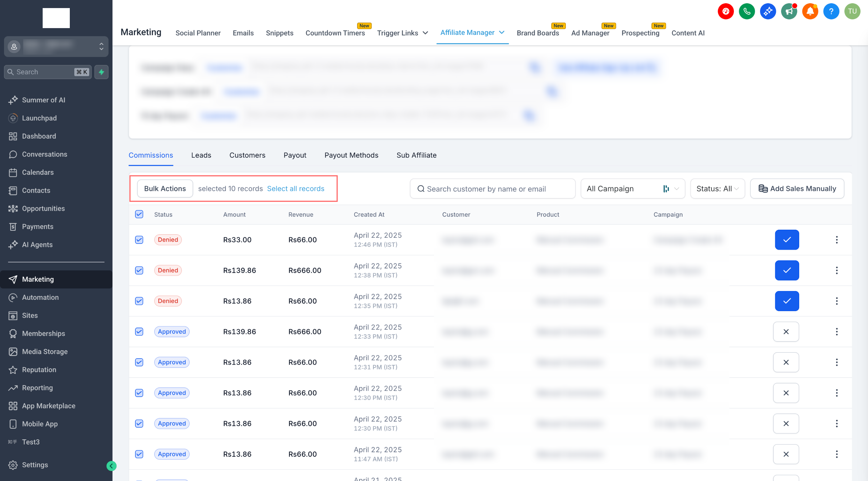
Task: Collapse sidebar using green arrow button
Action: 111,466
